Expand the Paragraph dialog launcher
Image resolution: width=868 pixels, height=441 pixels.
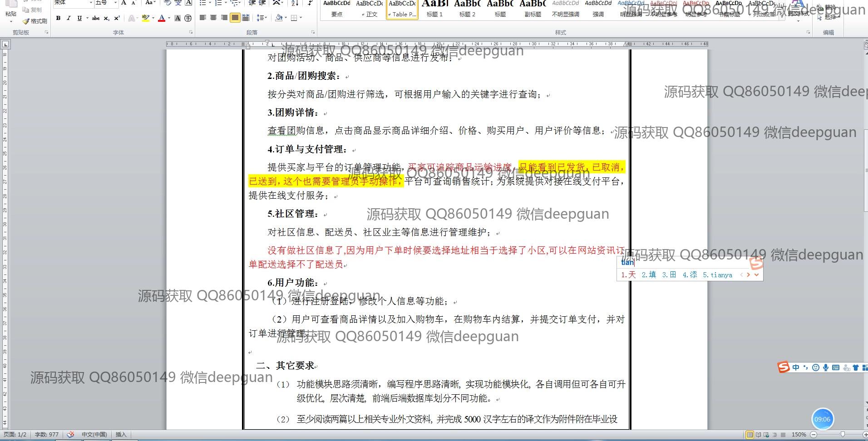click(x=313, y=33)
